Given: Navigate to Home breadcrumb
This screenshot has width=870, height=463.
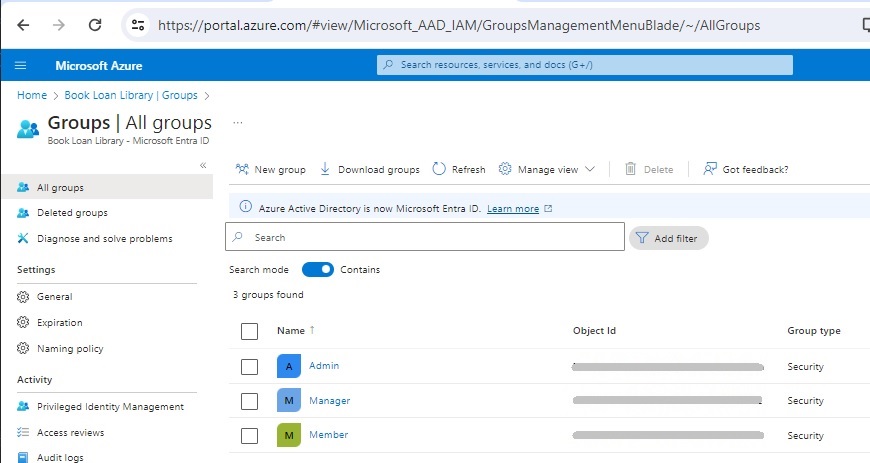Looking at the screenshot, I should 32,95.
